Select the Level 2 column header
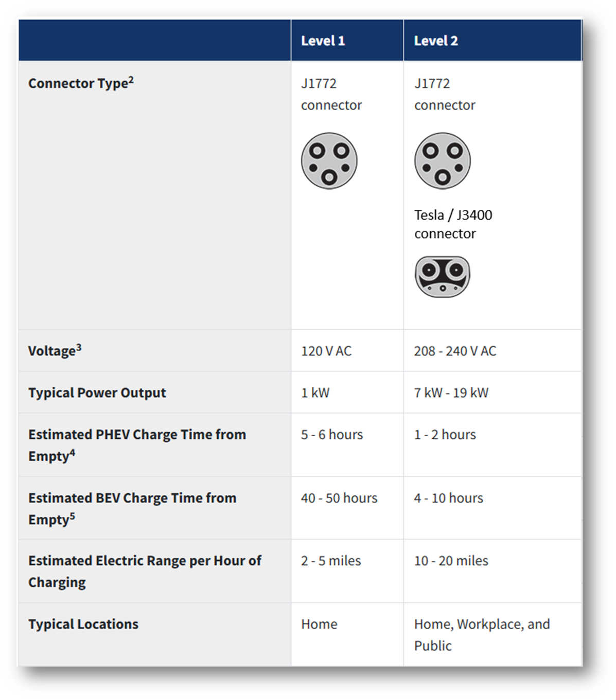 (x=436, y=41)
